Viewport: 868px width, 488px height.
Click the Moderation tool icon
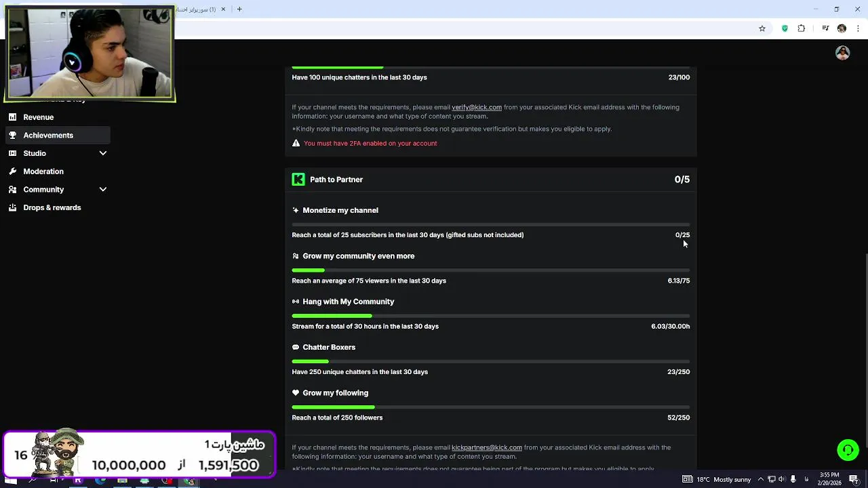pyautogui.click(x=12, y=171)
